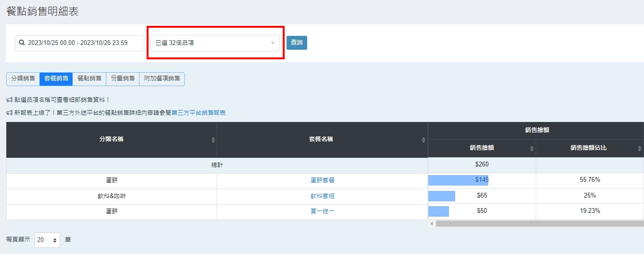Image resolution: width=644 pixels, height=254 pixels.
Task: Open the 蛋餅套餐 set details link
Action: coord(322,180)
